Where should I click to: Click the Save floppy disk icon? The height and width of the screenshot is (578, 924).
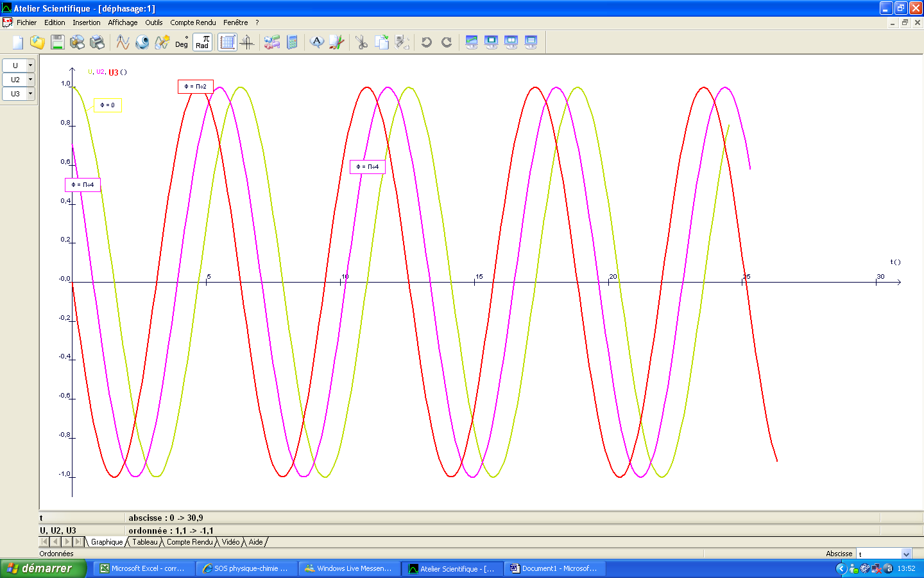point(57,42)
